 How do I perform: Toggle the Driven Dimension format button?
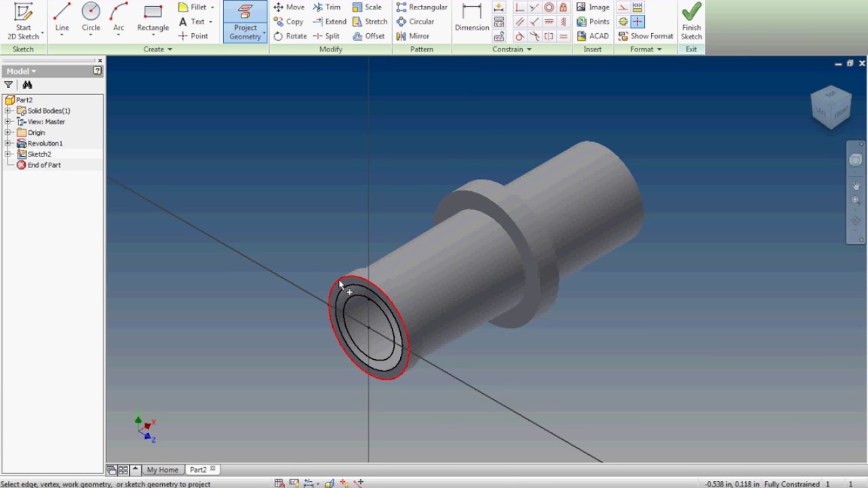pyautogui.click(x=637, y=7)
